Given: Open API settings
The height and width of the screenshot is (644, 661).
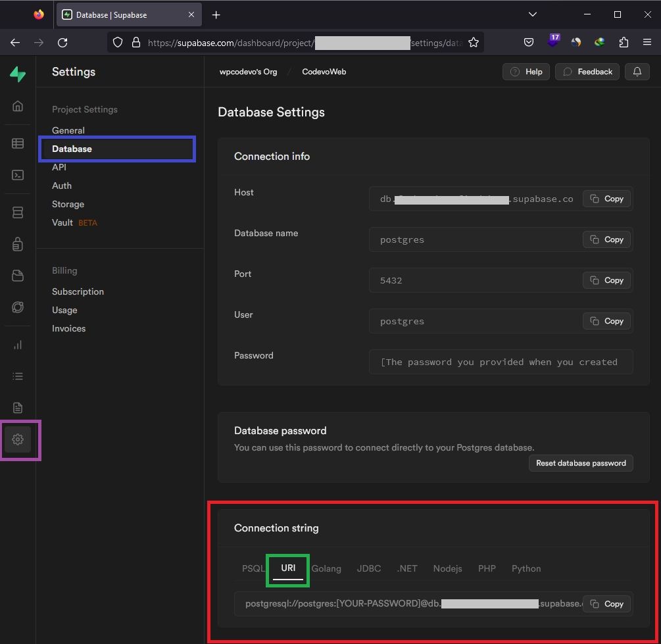Looking at the screenshot, I should click(x=59, y=167).
